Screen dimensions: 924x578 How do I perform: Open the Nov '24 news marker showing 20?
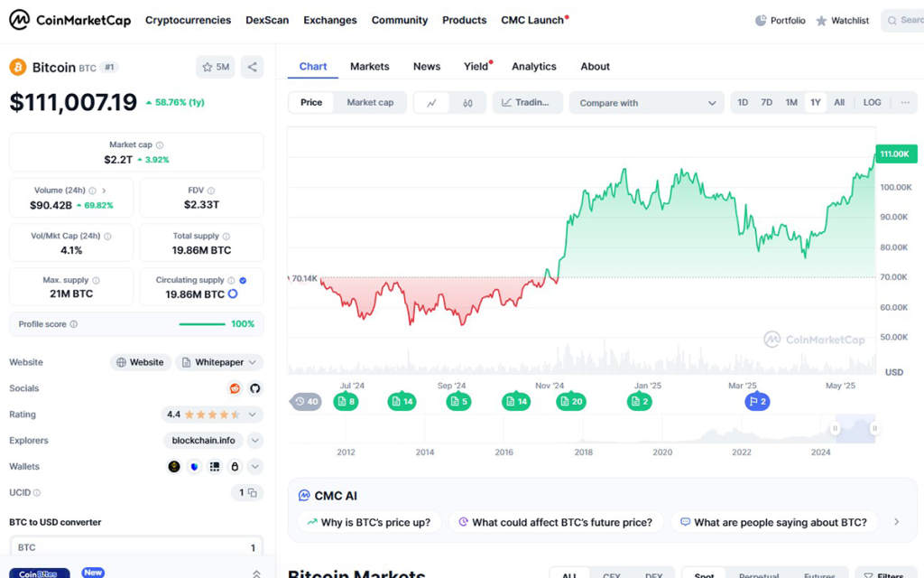[x=571, y=402]
